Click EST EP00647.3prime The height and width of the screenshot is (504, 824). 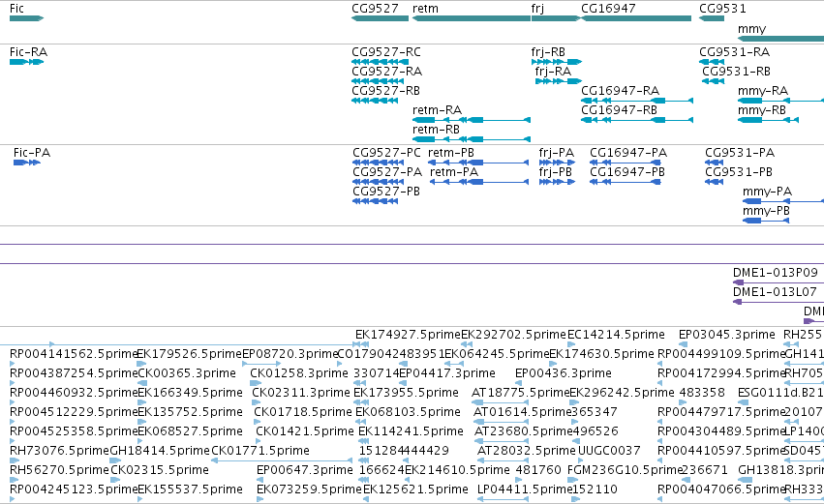305,471
